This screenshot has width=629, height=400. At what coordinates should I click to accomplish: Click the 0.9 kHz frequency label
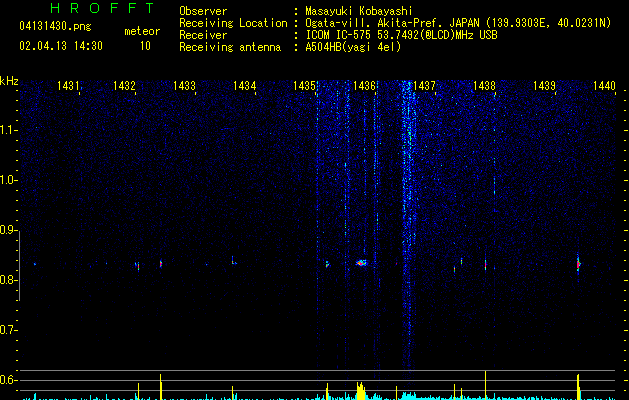pyautogui.click(x=8, y=230)
